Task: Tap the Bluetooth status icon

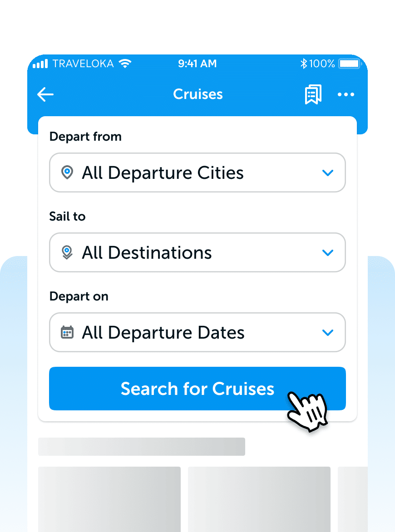Action: click(x=304, y=64)
